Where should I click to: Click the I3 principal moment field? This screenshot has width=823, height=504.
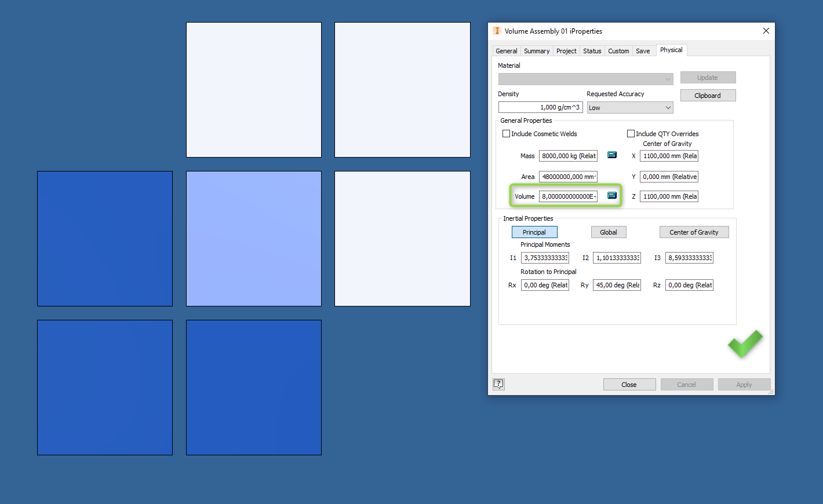click(689, 258)
